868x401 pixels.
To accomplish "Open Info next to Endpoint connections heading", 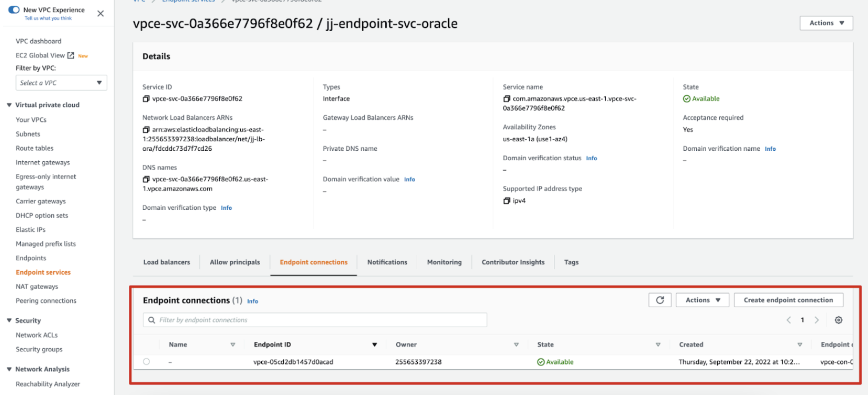I will coord(252,302).
